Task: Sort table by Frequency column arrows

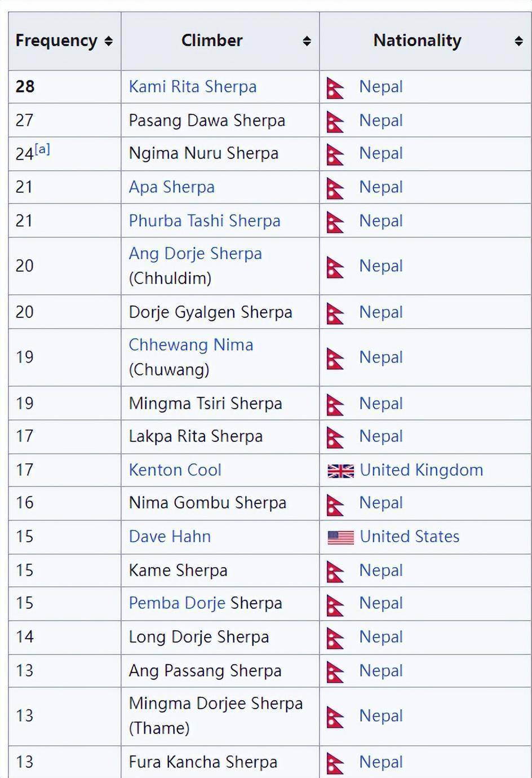Action: 109,41
